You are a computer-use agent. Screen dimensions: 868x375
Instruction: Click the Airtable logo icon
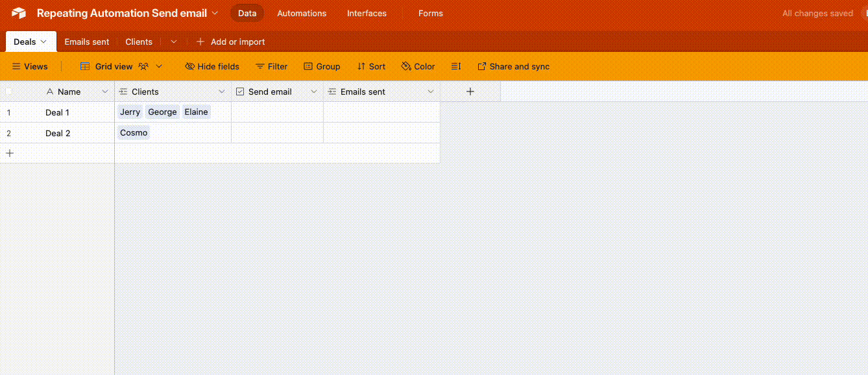[x=19, y=13]
